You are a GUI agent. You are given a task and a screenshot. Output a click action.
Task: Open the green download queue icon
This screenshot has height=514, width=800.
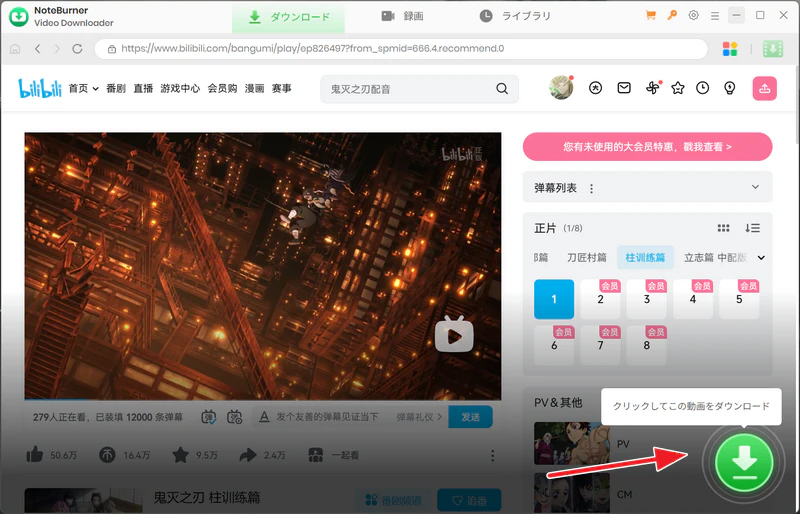(772, 49)
